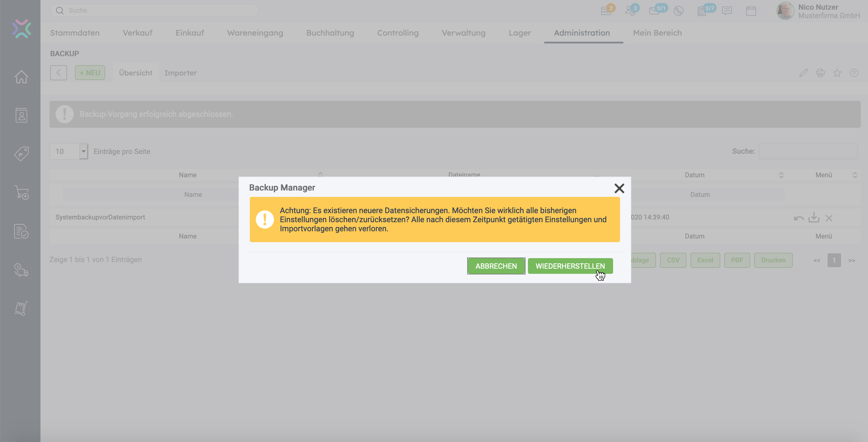Expand the entries per page dropdown
This screenshot has height=442, width=868.
point(83,151)
